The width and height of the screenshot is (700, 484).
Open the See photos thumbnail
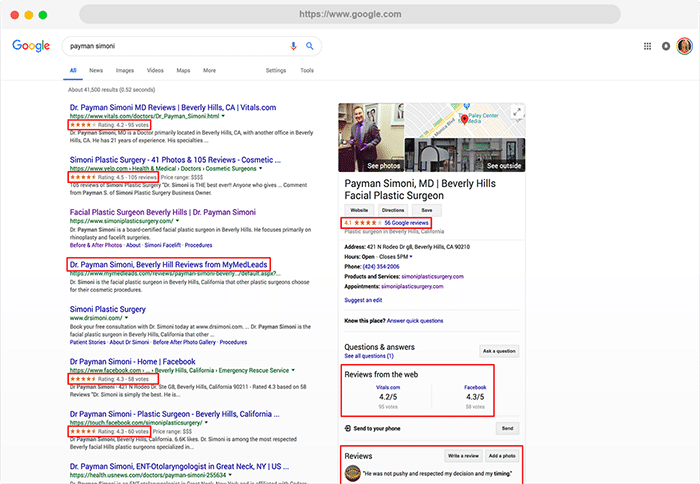click(x=371, y=138)
